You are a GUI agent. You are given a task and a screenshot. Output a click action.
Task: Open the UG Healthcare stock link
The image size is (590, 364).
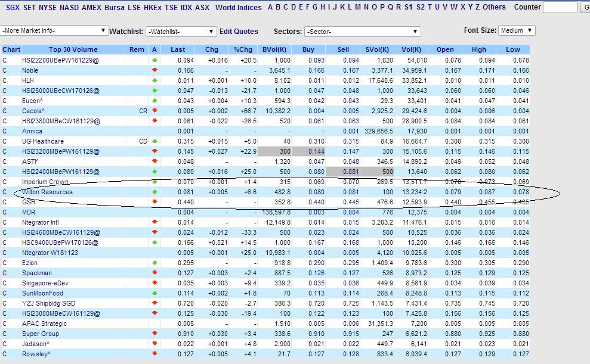[x=42, y=142]
